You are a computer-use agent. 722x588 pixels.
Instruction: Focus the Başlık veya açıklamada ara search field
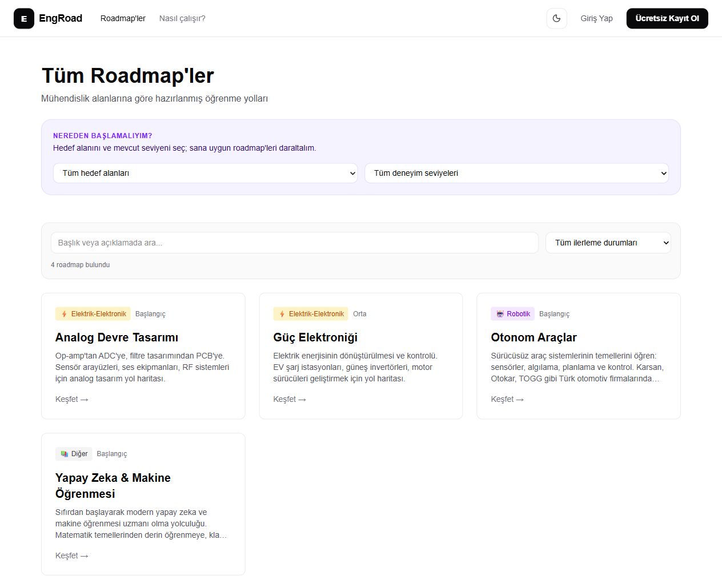tap(295, 243)
